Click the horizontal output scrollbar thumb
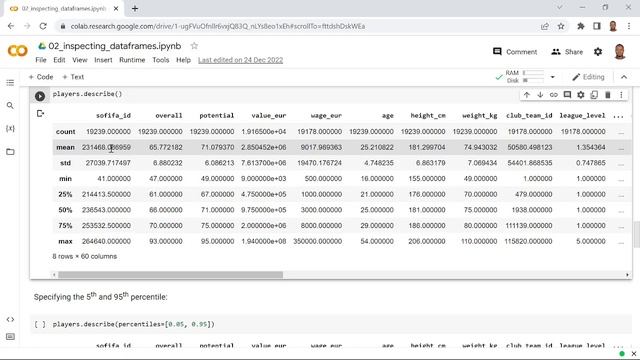The height and width of the screenshot is (360, 640). 170,275
